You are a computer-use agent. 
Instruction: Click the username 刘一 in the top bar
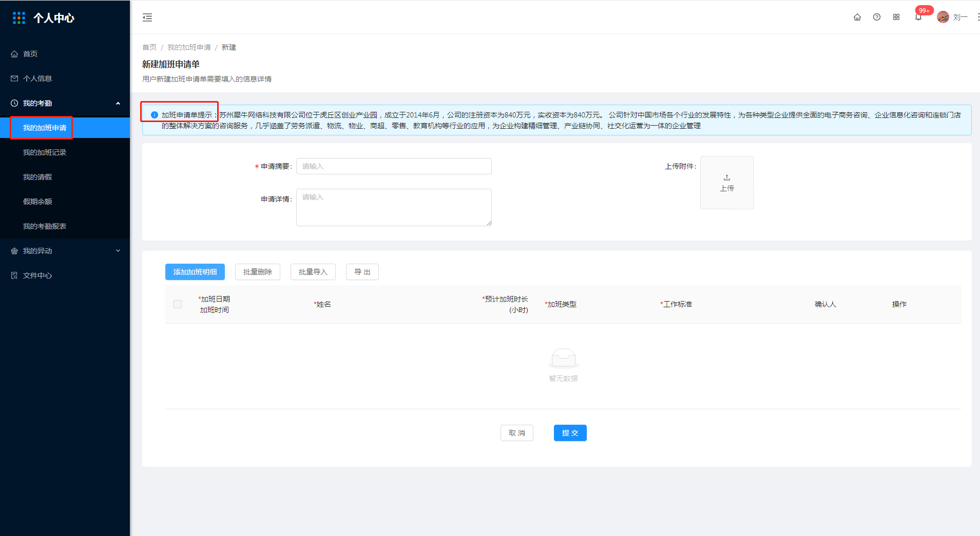(960, 17)
